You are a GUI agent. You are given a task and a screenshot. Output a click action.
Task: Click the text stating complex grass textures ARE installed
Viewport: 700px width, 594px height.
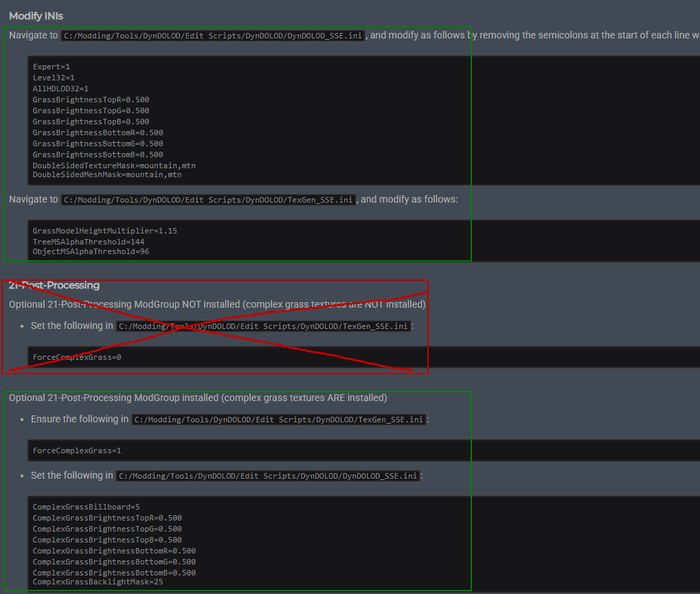304,398
